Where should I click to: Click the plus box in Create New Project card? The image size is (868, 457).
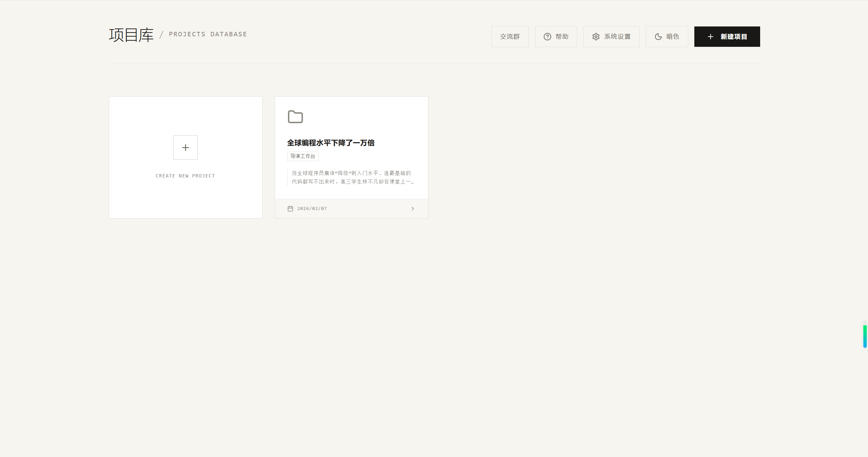[186, 148]
